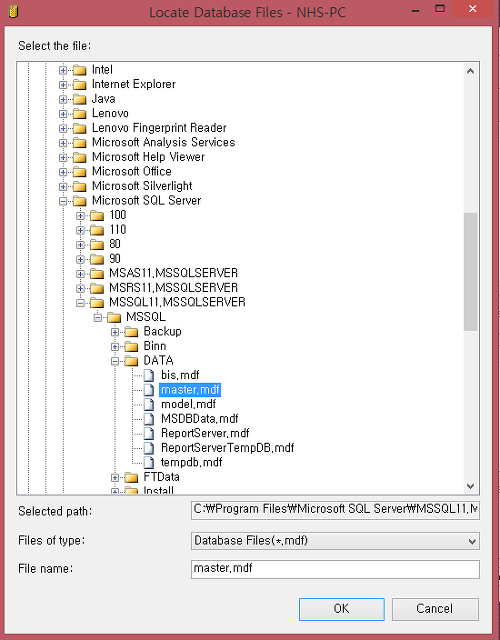Image resolution: width=500 pixels, height=640 pixels.
Task: Click the MSSQL folder icon
Action: coord(114,317)
